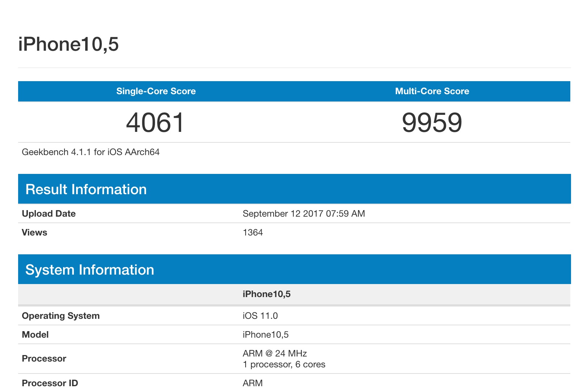Click the bold iPhone10,5 column heading
The height and width of the screenshot is (392, 579).
[x=266, y=294]
